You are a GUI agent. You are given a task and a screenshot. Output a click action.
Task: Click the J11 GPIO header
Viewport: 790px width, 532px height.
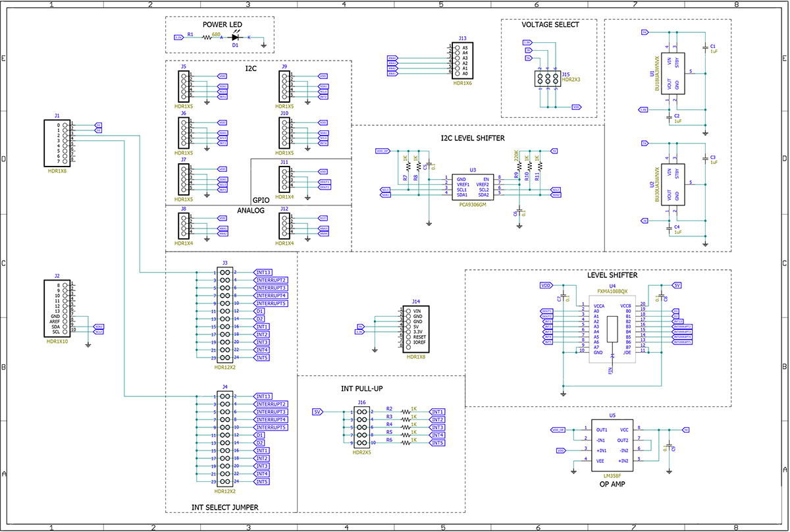click(x=284, y=180)
